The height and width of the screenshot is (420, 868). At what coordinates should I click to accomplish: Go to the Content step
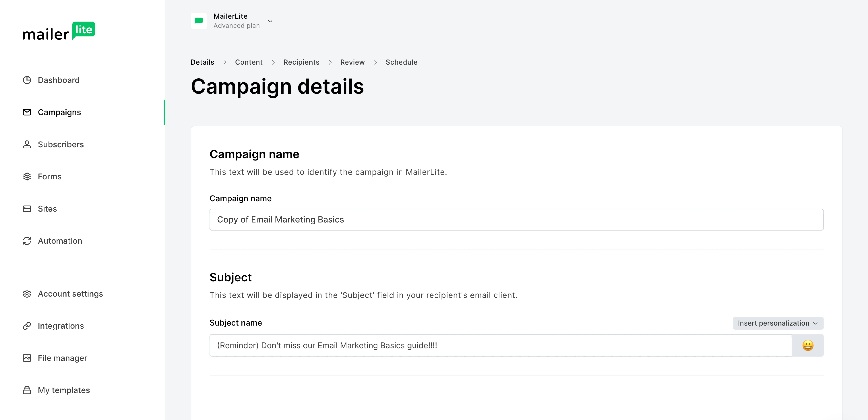249,62
